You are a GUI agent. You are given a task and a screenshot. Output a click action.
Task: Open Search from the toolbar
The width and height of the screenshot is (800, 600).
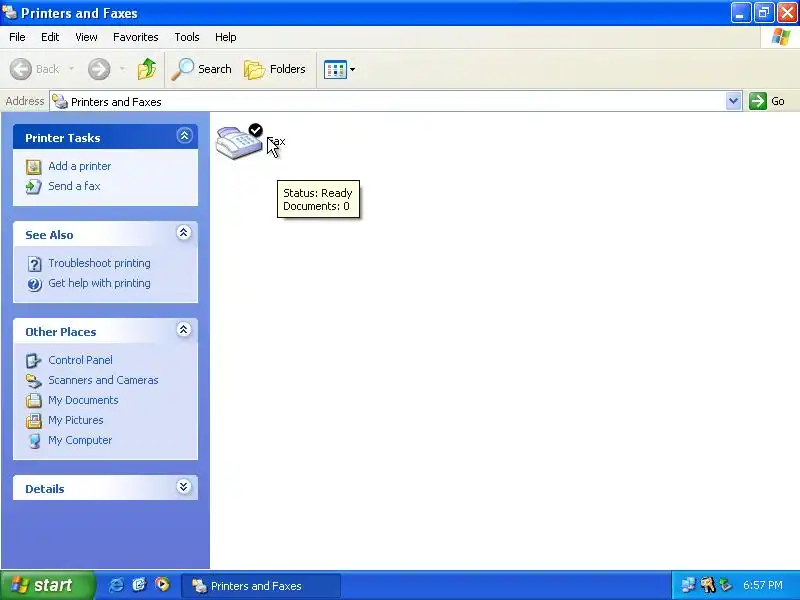[x=201, y=69]
